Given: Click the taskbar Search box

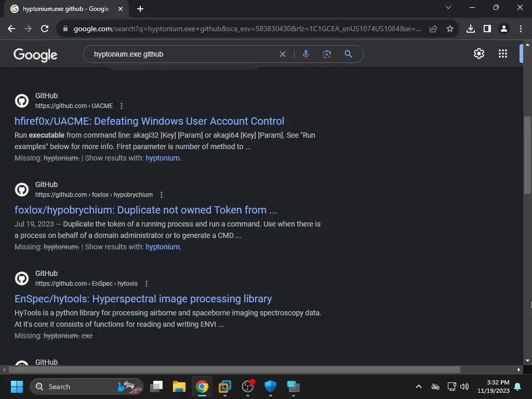Looking at the screenshot, I should pyautogui.click(x=87, y=387).
